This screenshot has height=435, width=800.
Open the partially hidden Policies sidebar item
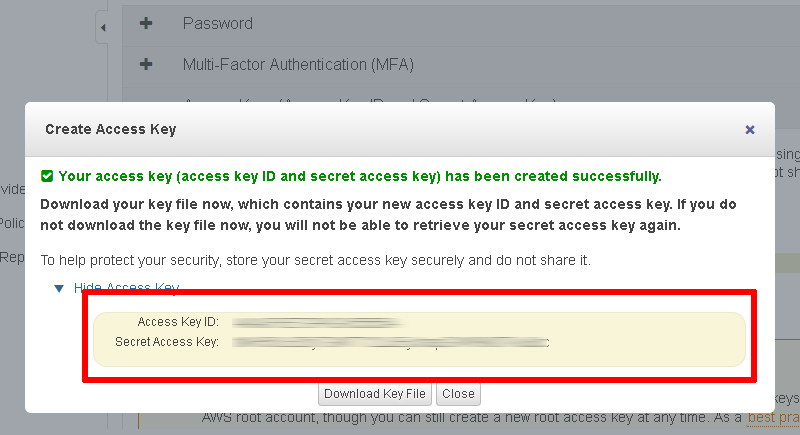pos(12,223)
